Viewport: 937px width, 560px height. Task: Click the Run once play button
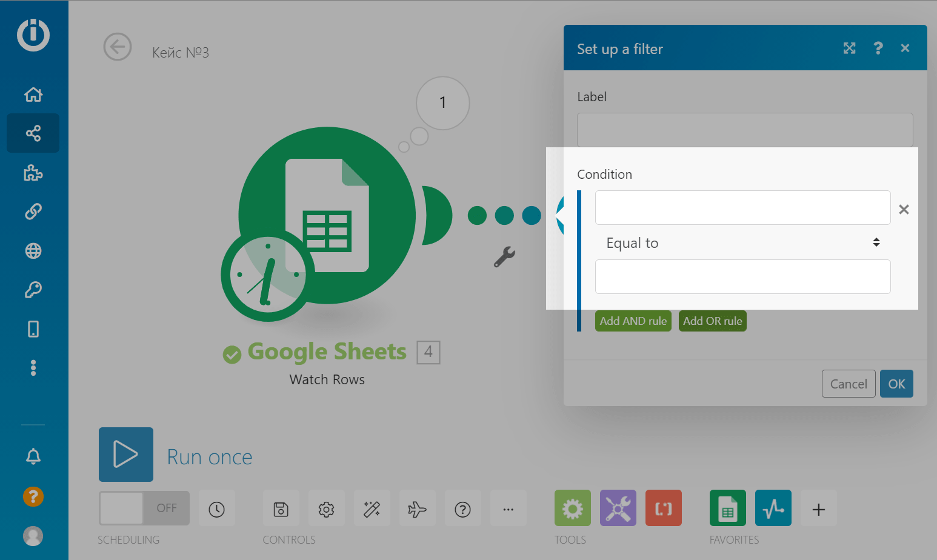126,455
